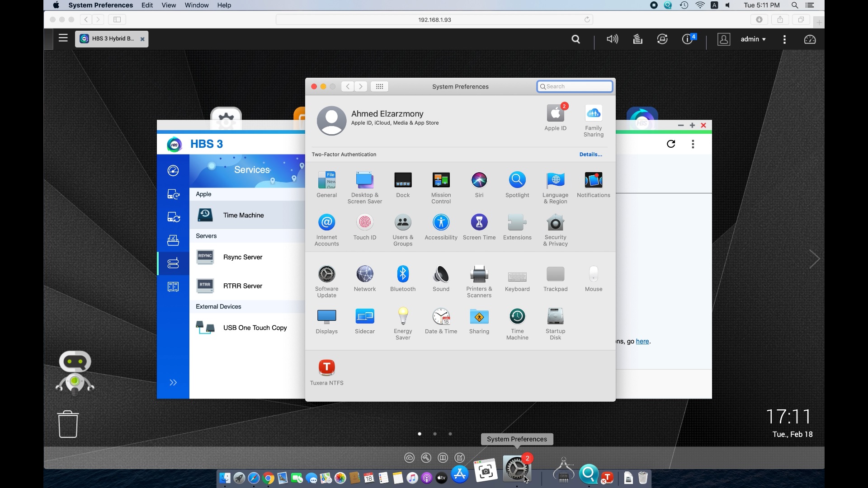
Task: Open Date & Time preferences
Action: [x=441, y=321]
